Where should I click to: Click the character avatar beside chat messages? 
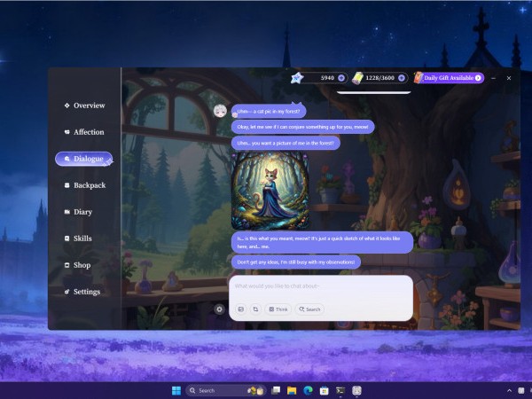click(220, 111)
